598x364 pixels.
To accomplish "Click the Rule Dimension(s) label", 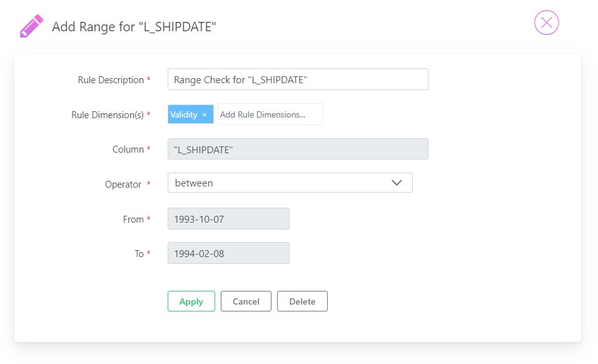I will point(108,115).
